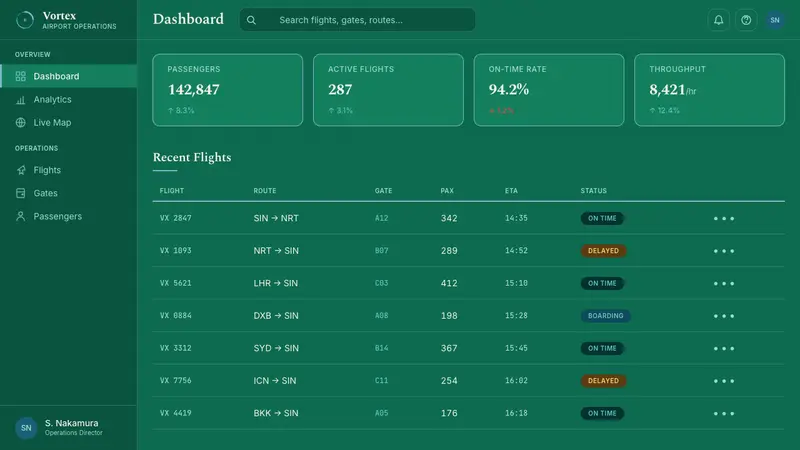Click the DELAYED badge for VX 1093
800x450 pixels.
coord(603,251)
